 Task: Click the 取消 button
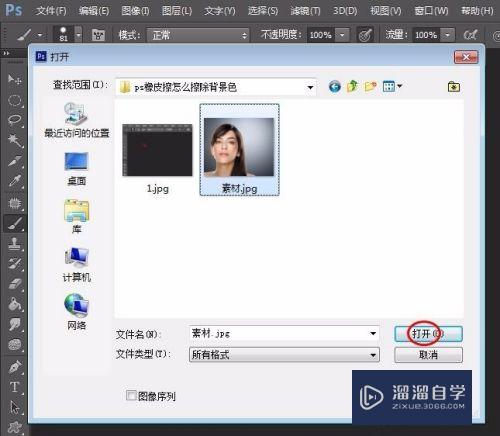point(428,355)
